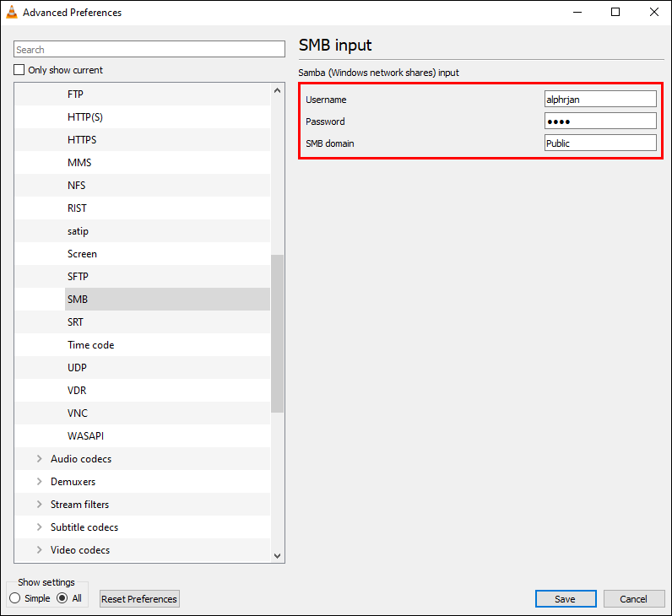The height and width of the screenshot is (616, 672).
Task: Select Time code in the module tree
Action: [90, 345]
